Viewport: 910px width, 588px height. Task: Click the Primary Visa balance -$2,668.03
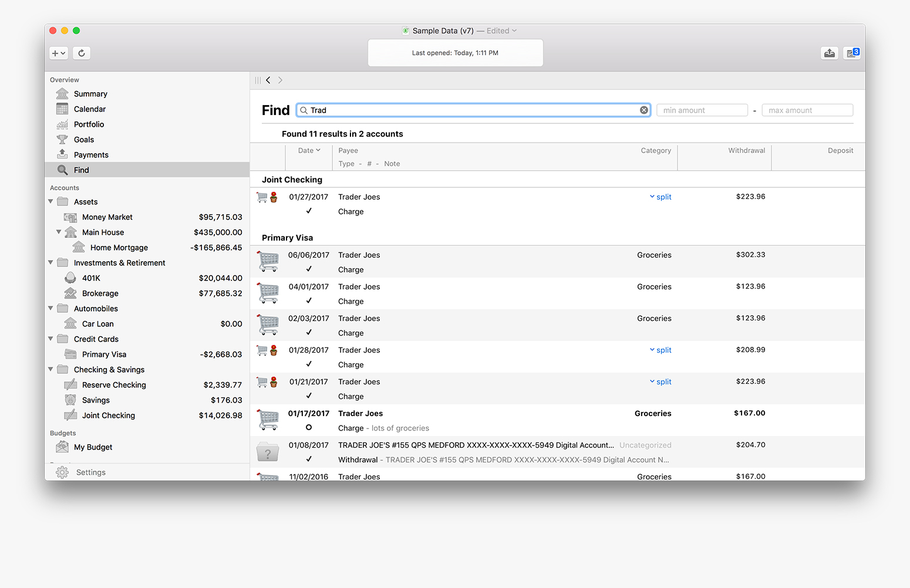221,354
